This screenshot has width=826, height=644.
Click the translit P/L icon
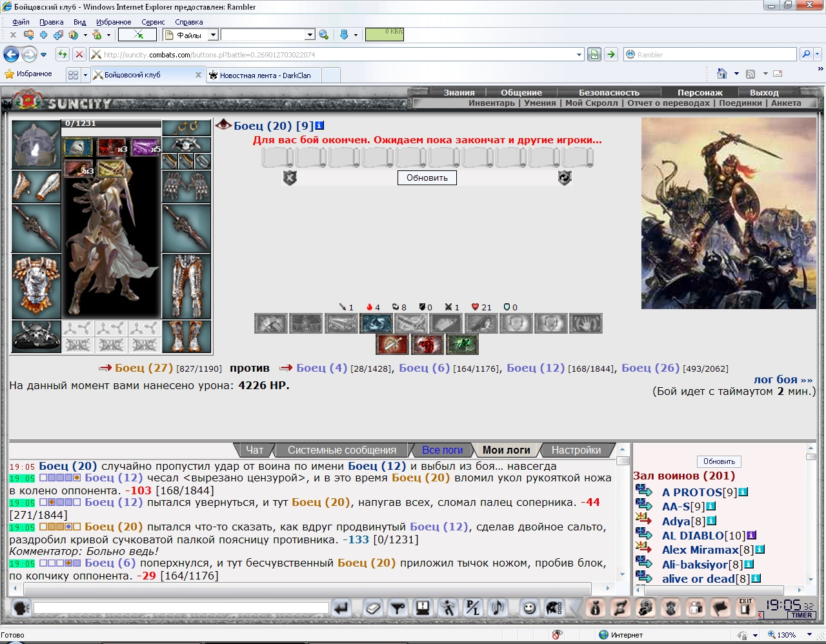[x=473, y=608]
